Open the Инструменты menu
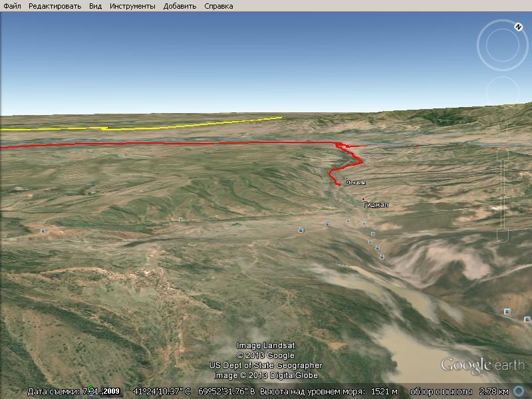The width and height of the screenshot is (532, 399). point(132,6)
